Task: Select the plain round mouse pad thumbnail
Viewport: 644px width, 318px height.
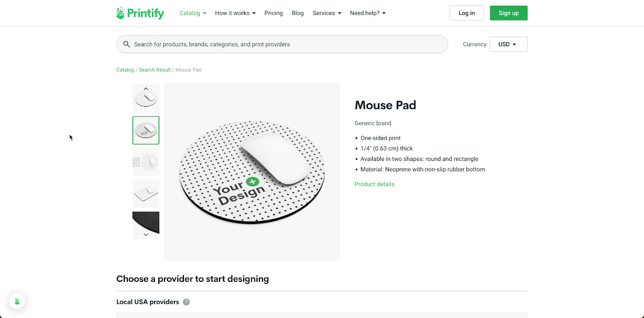Action: point(146,99)
